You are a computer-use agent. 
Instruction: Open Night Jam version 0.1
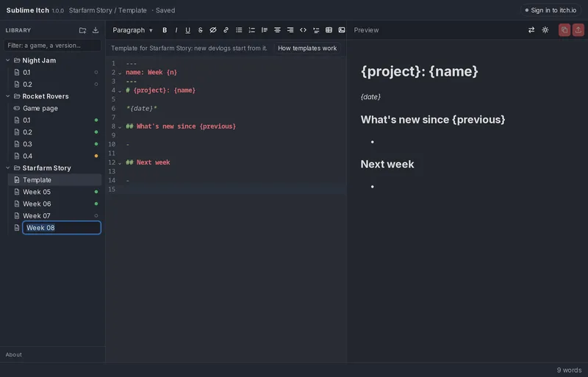[54, 72]
